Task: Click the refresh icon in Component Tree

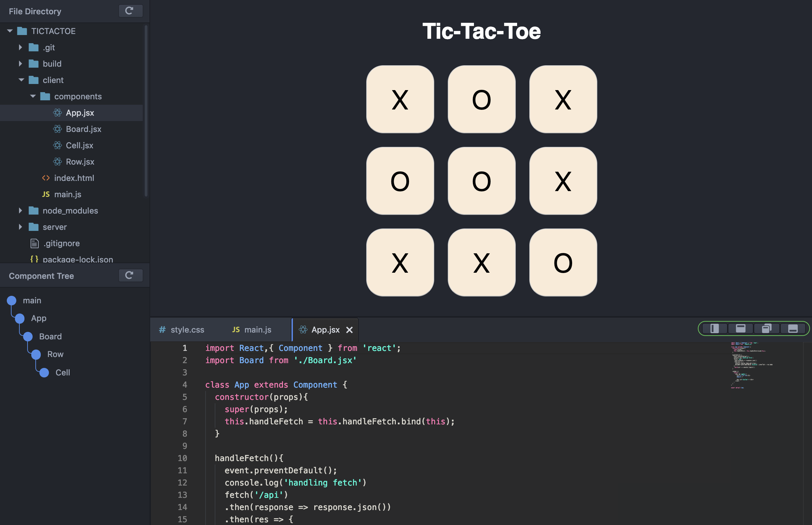Action: 130,274
